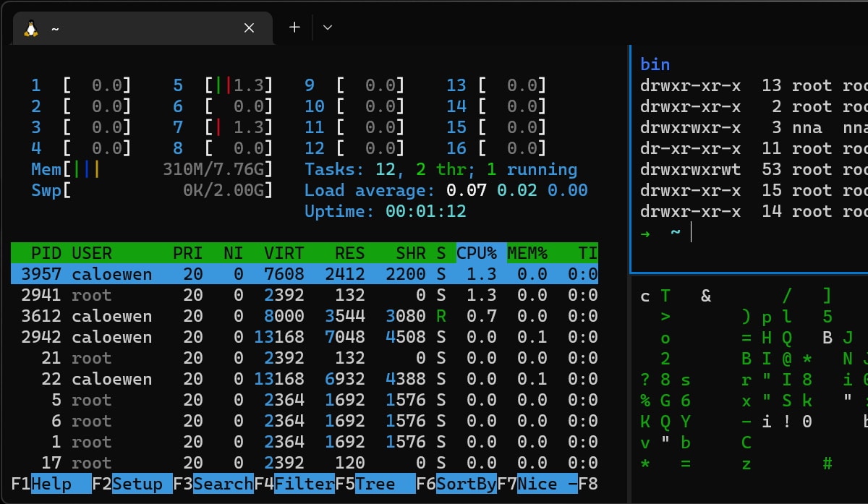Toggle Tree view in htop
Screen dimensions: 868x504
[x=385, y=484]
